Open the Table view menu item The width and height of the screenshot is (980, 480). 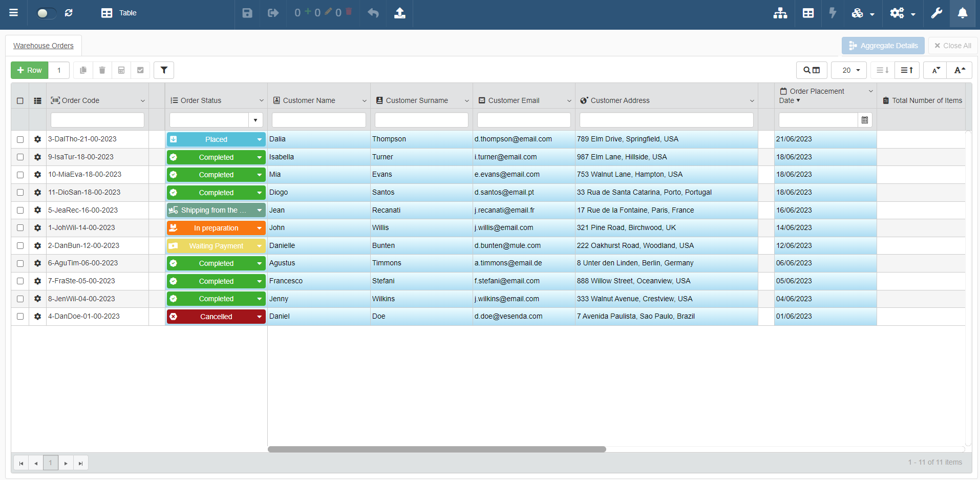[119, 13]
